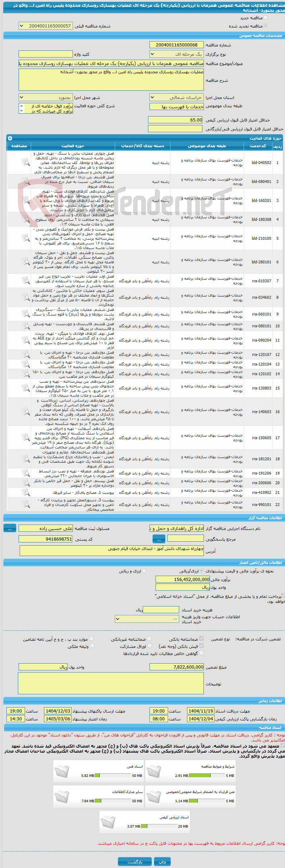The width and height of the screenshot is (285, 868).
Task: Click the بازگشت back button
Action: pos(135,862)
